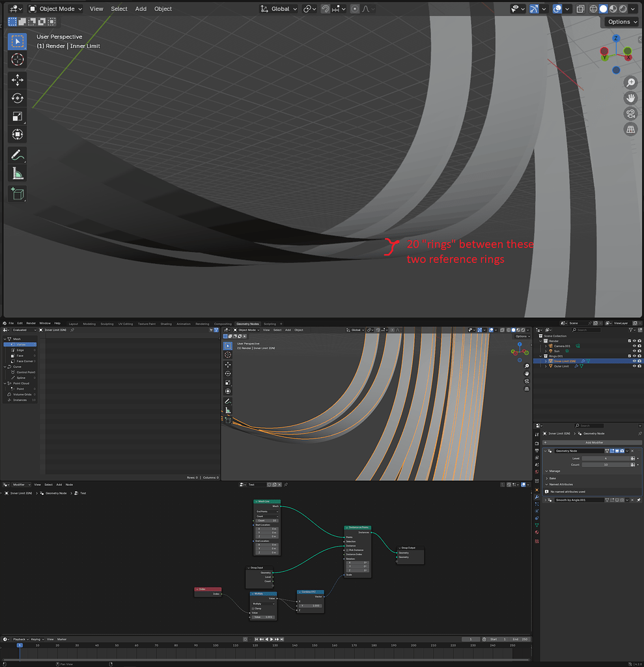Toggle viewport overlays in top header
The image size is (644, 667).
pos(557,9)
